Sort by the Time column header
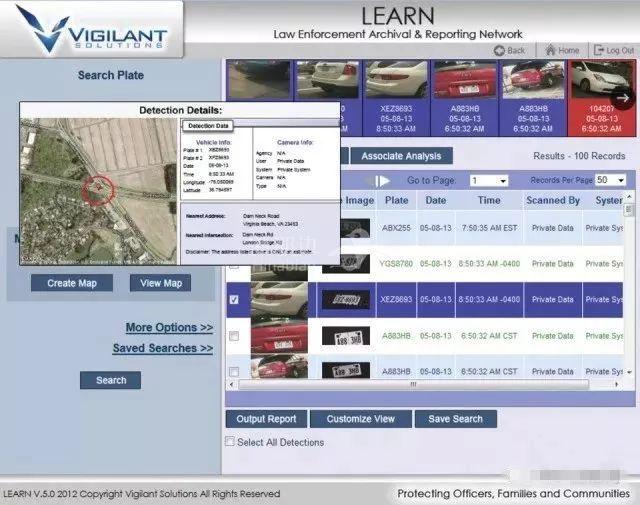 489,200
